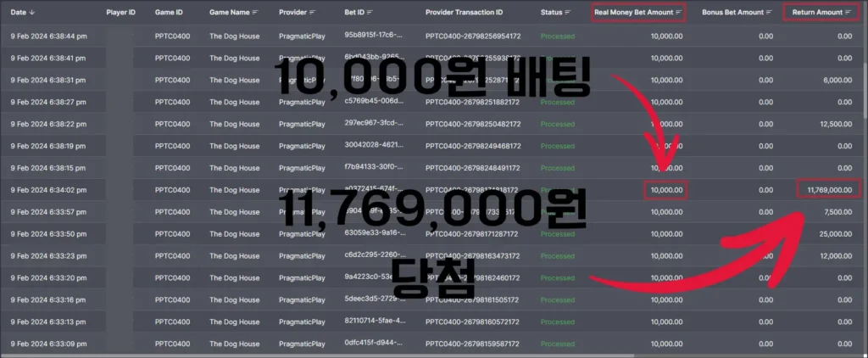868x358 pixels.
Task: Click transaction ID PPTC0400-26798249468172
Action: coord(473,146)
